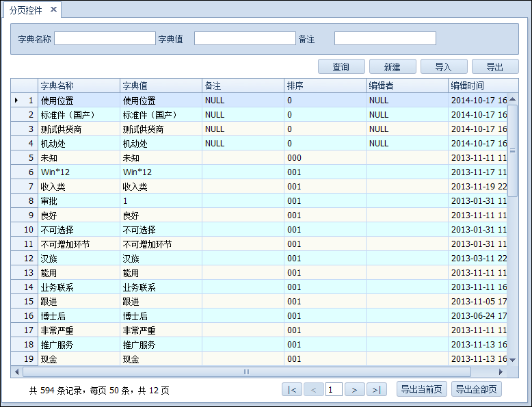Select Win*12 in 字典值 column

[x=161, y=172]
